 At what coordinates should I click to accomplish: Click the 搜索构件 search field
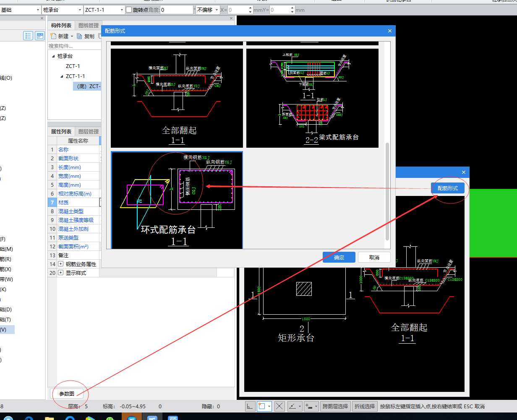tap(75, 46)
